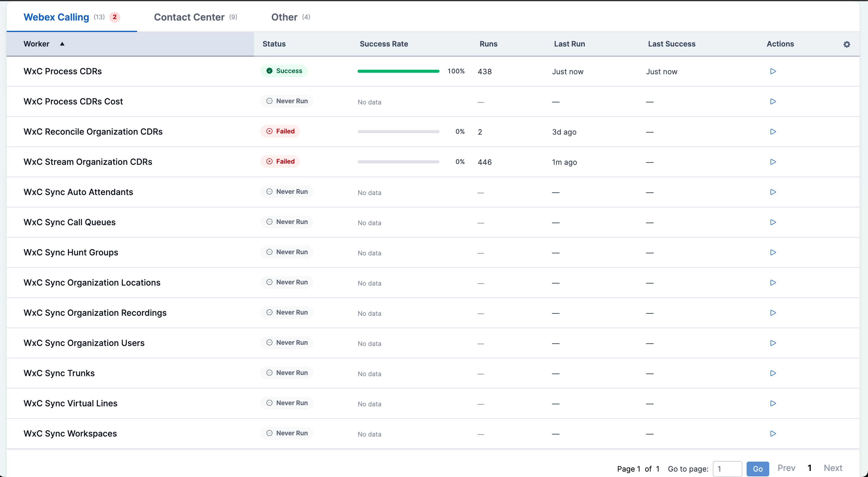Switch to the Other tab

pos(291,17)
